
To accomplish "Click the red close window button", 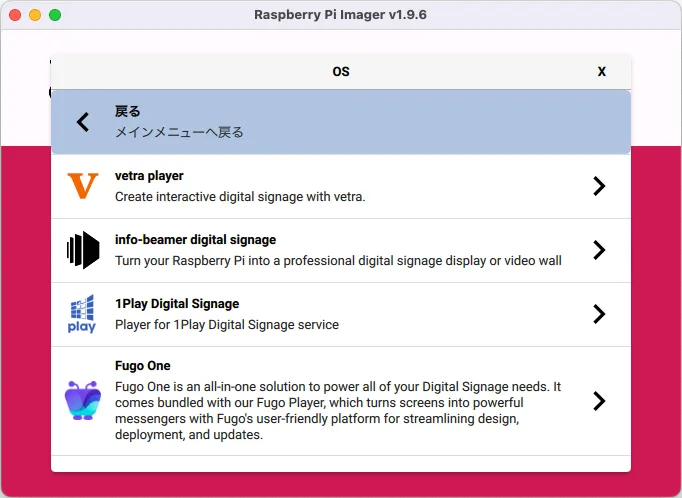I will tap(15, 15).
